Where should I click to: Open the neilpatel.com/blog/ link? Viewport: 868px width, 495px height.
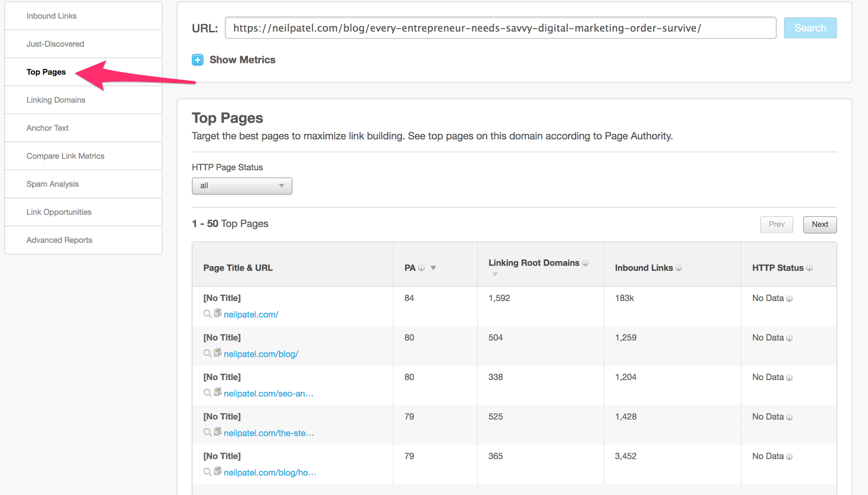[261, 354]
